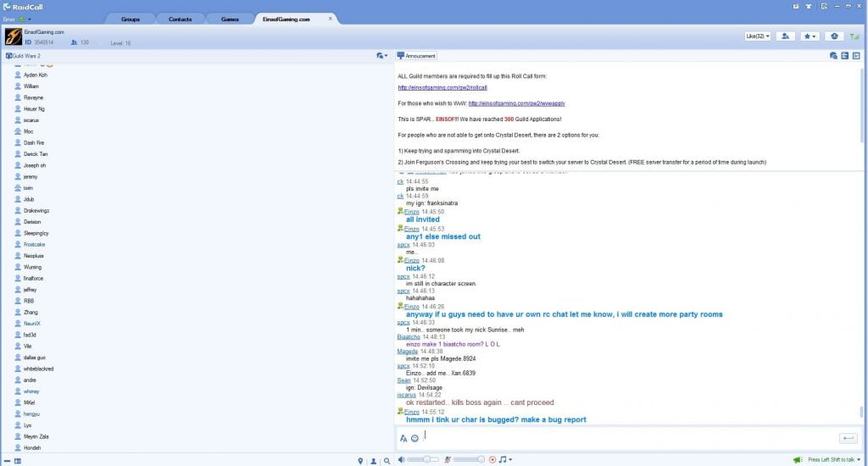Click iscarus username at 14:54:22
Viewport: 868px width, 466px height.
click(406, 395)
